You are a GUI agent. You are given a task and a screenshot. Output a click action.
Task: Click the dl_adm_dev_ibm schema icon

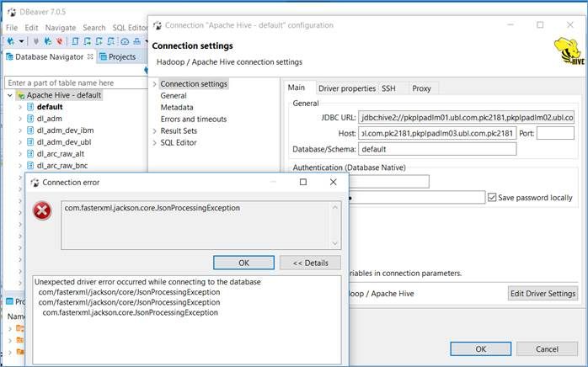pos(30,130)
